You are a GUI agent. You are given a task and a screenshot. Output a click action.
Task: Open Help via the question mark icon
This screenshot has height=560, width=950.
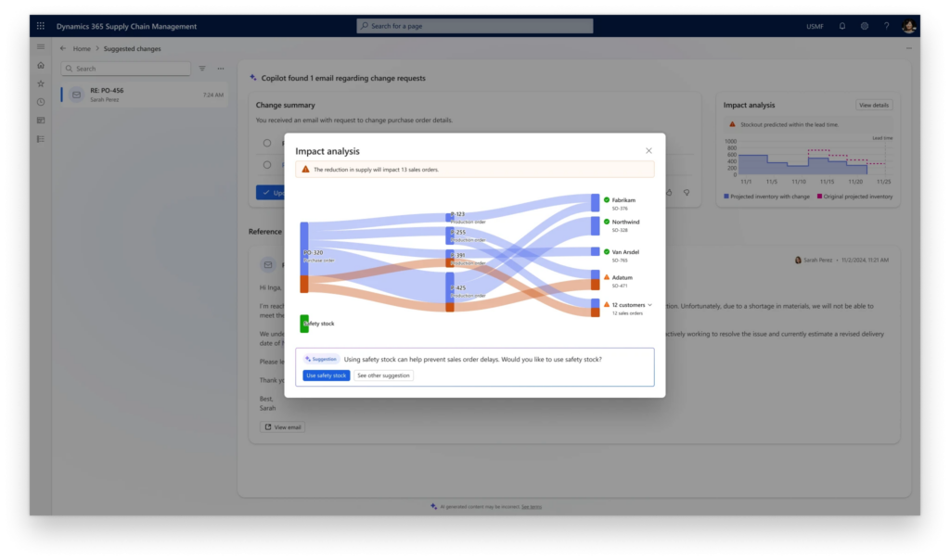pyautogui.click(x=887, y=26)
